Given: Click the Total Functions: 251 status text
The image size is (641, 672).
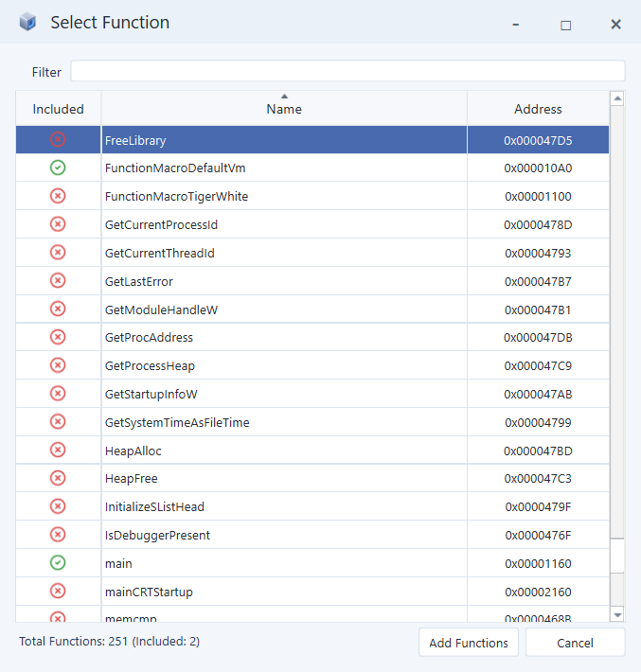Looking at the screenshot, I should point(109,641).
